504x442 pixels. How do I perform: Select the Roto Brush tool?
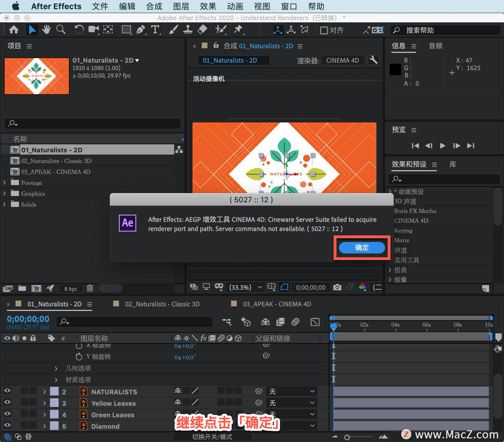[x=221, y=30]
